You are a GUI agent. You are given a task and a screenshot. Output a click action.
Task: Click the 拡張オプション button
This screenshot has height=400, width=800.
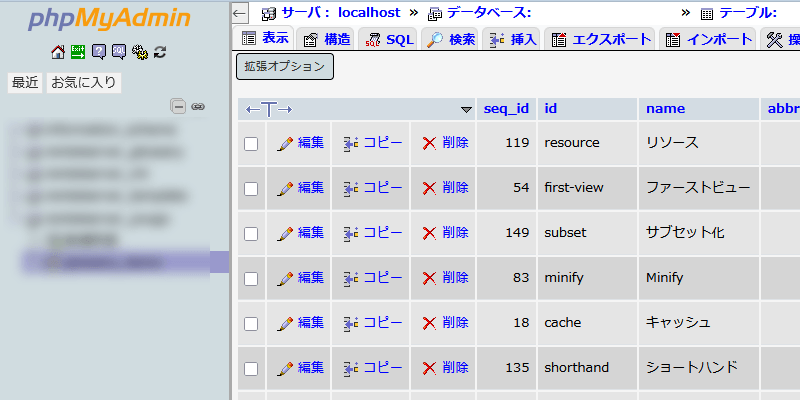[285, 66]
